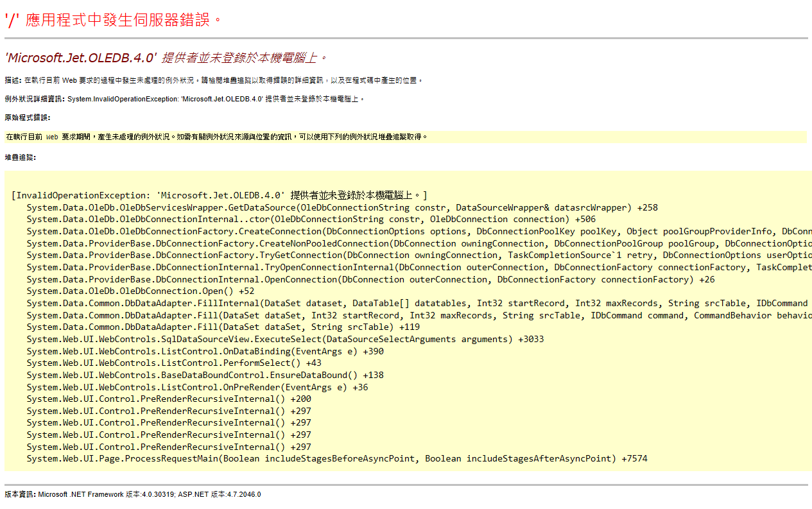Screen dimensions: 812x509
Task: Select the [InvalidOperationException: ...] stack trace header line
Action: pyautogui.click(x=220, y=195)
